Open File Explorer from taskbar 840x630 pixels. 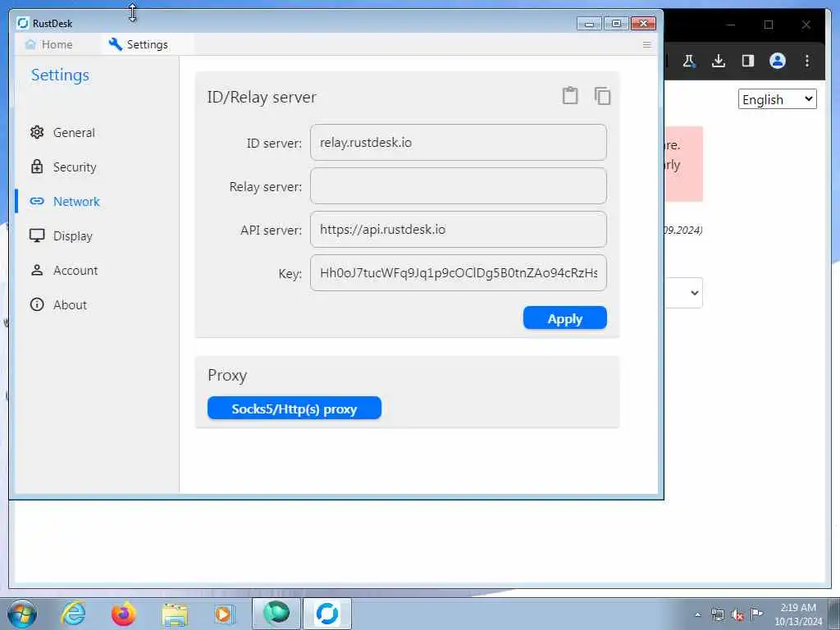click(175, 615)
